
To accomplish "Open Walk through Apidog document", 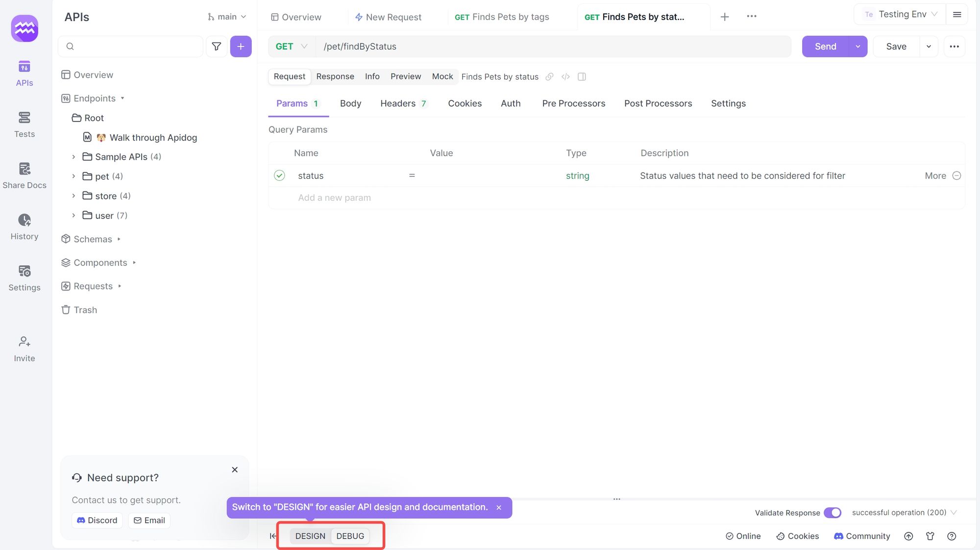I will pyautogui.click(x=140, y=138).
